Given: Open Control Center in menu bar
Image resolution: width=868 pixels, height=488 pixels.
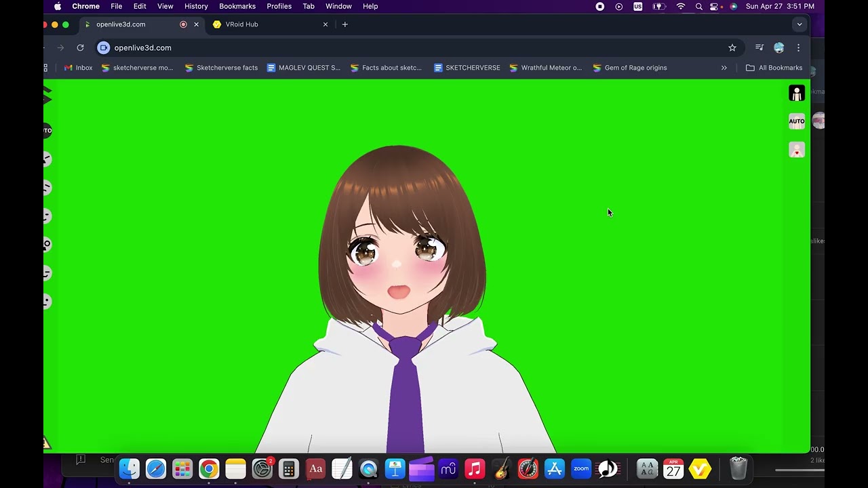Looking at the screenshot, I should click(x=715, y=6).
